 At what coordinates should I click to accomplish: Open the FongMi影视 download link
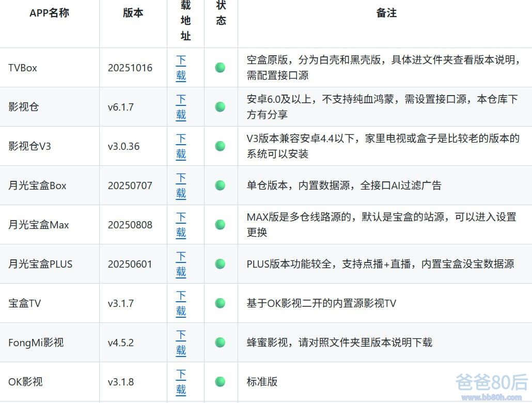181,343
